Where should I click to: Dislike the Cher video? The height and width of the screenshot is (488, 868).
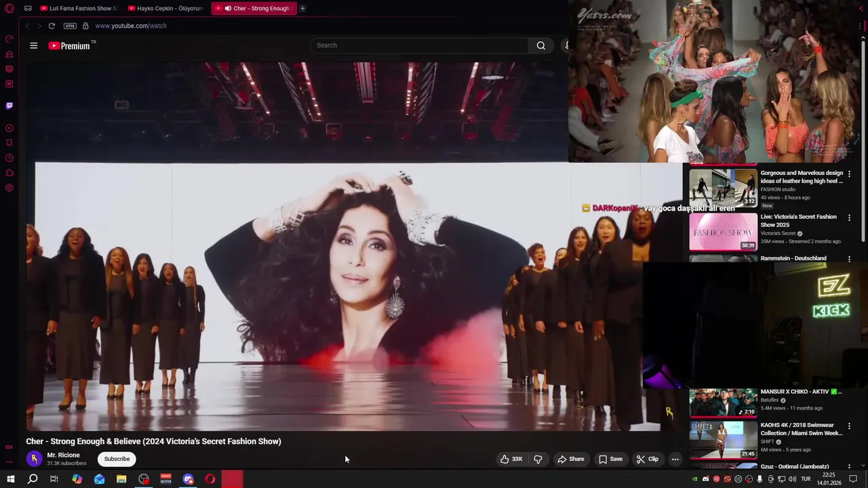click(x=538, y=460)
